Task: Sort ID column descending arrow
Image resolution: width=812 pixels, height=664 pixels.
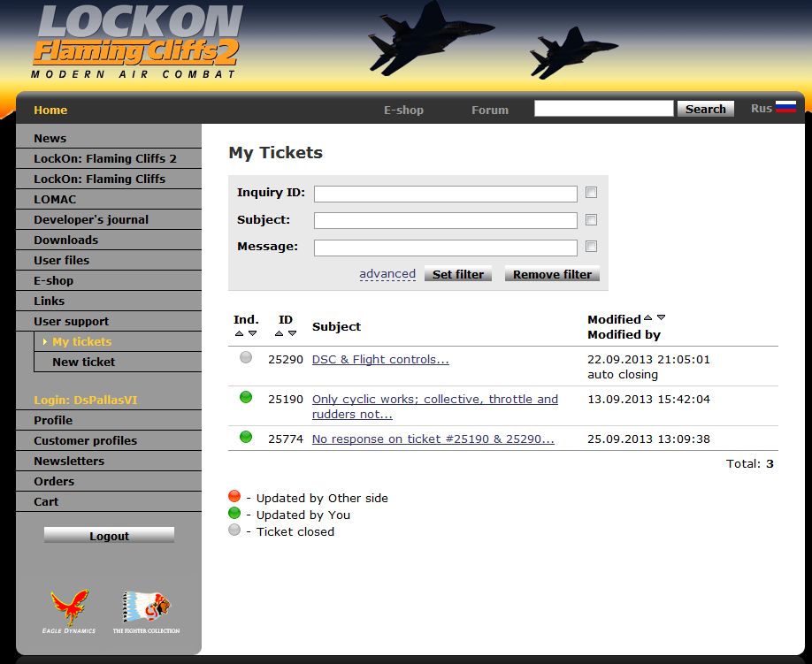Action: [x=292, y=333]
